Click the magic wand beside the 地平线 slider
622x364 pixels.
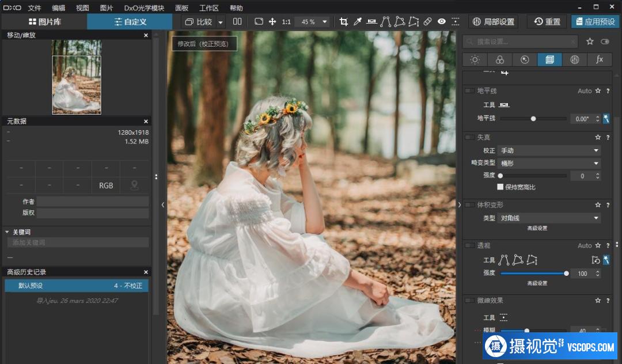(x=606, y=119)
